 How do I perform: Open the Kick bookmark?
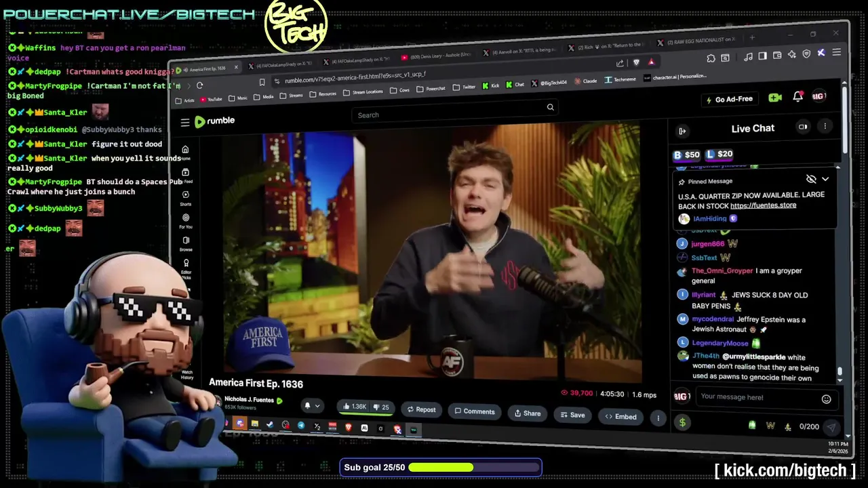pyautogui.click(x=490, y=86)
